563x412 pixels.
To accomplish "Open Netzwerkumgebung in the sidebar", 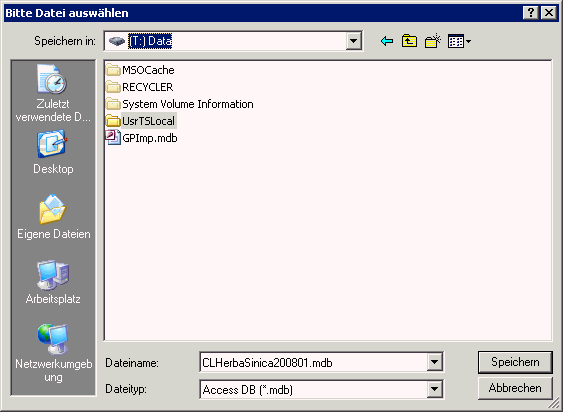I will coord(53,353).
